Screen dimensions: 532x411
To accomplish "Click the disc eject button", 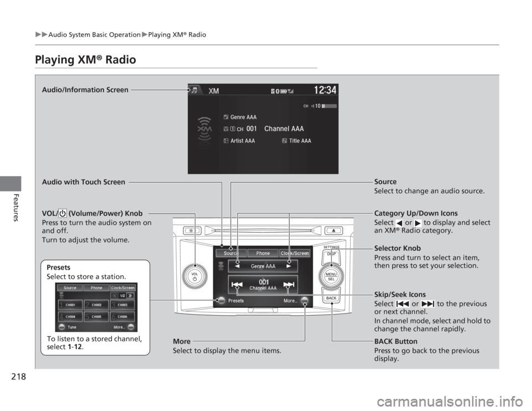I will pyautogui.click(x=334, y=230).
